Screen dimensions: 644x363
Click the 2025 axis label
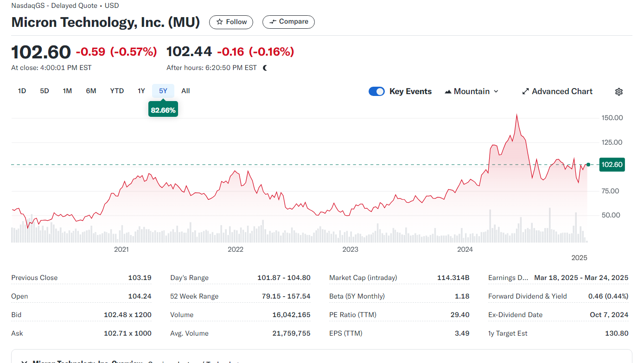click(579, 258)
